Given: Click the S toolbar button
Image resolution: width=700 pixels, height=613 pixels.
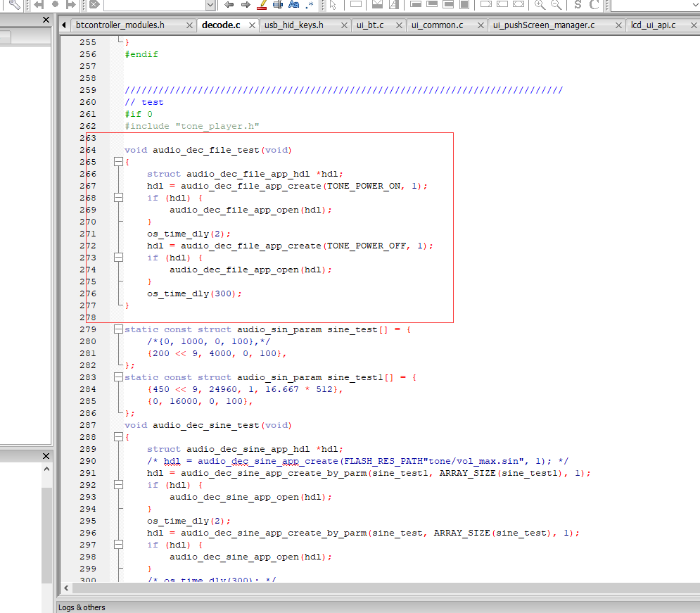Looking at the screenshot, I should [x=578, y=4].
